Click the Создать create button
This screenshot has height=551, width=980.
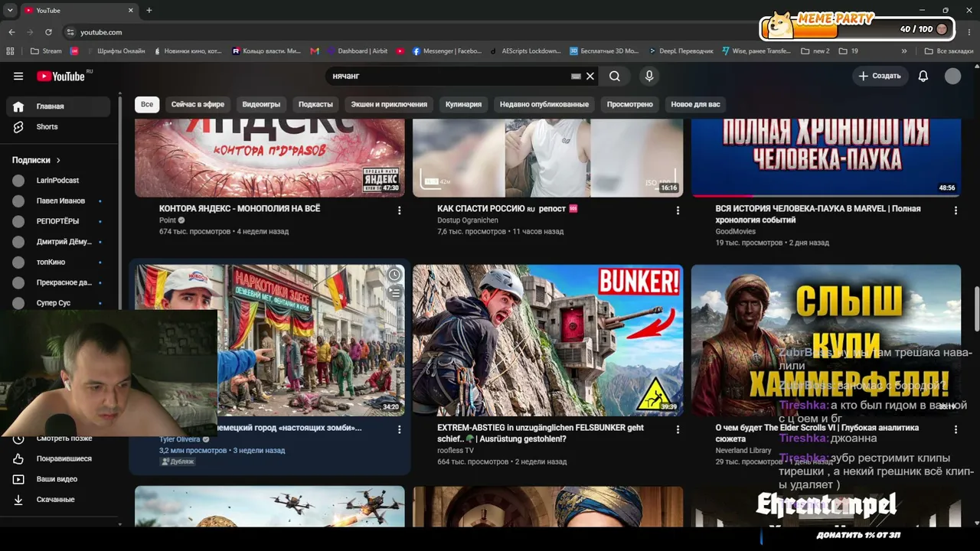coord(880,76)
